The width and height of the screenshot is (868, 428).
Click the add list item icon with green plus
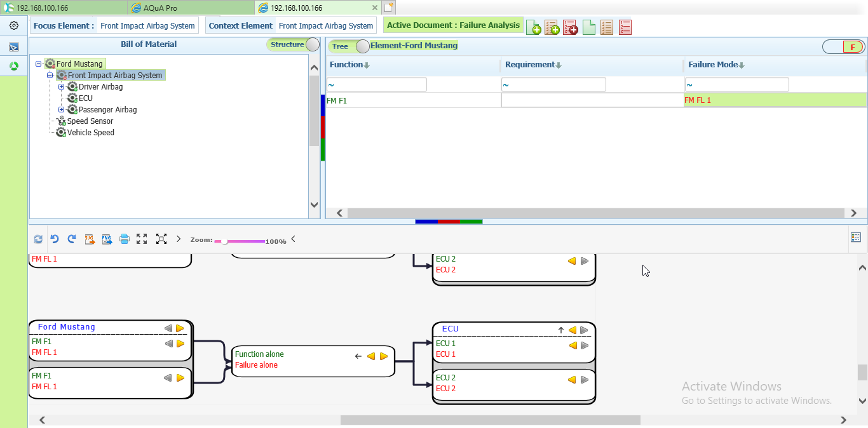click(552, 27)
